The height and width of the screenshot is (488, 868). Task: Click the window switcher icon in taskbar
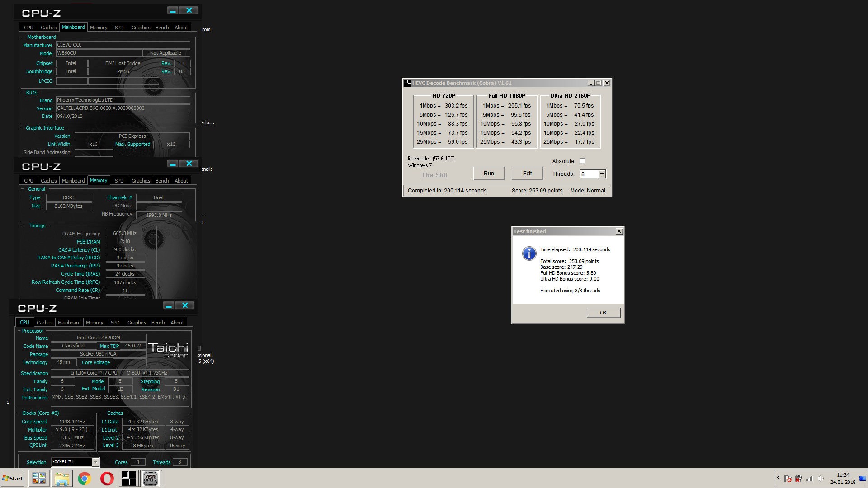39,479
